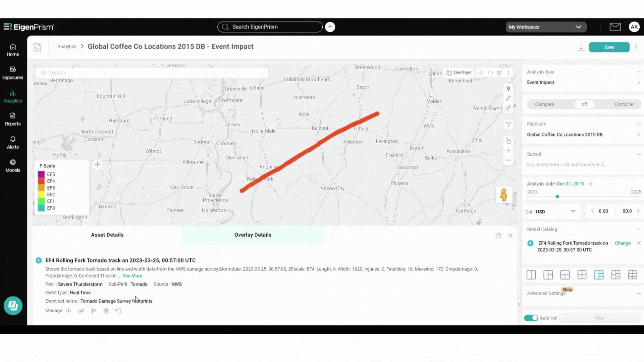The width and height of the screenshot is (644, 362).
Task: Remove the EF4 model from catalog
Action: (639, 243)
